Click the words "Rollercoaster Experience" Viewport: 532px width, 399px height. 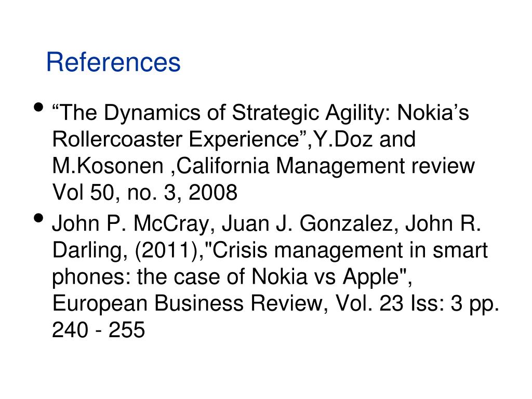click(x=175, y=140)
